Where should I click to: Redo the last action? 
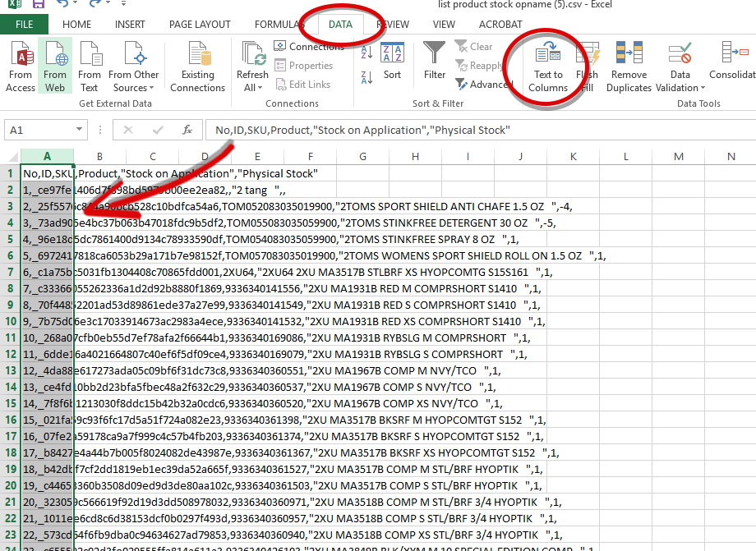pos(94,4)
